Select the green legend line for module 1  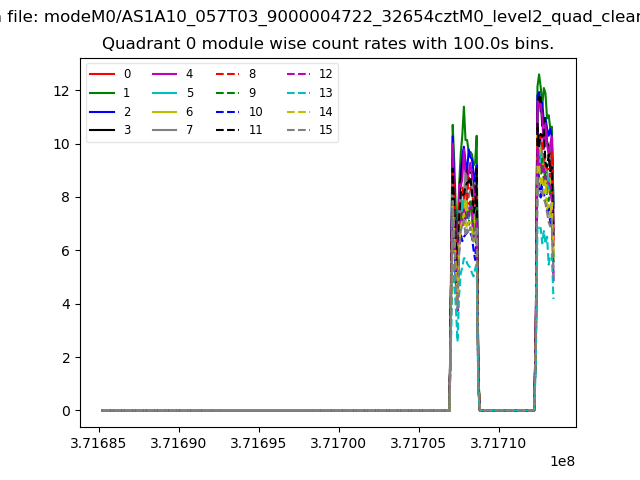coord(103,93)
